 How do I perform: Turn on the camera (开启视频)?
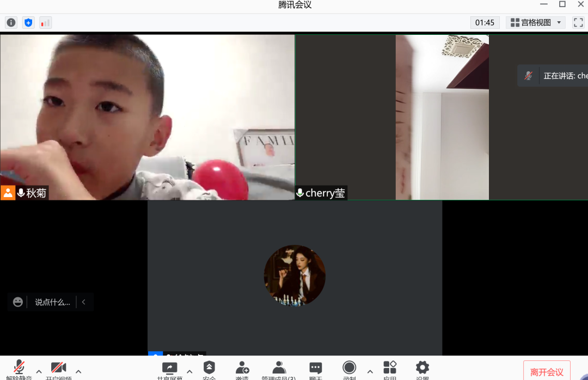pos(58,370)
